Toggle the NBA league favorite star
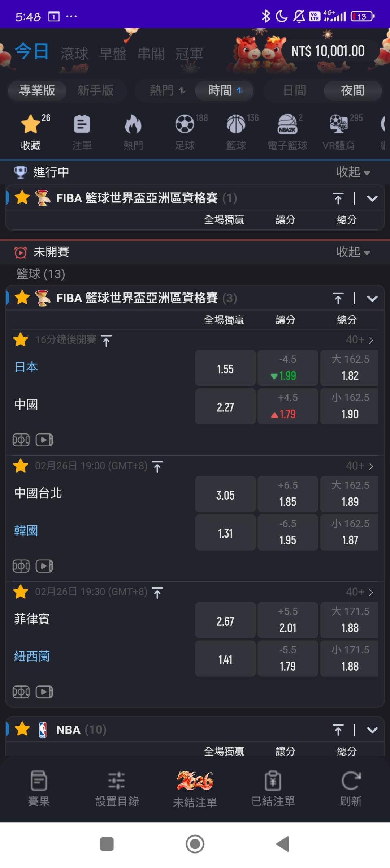This screenshot has width=390, height=868. click(22, 730)
